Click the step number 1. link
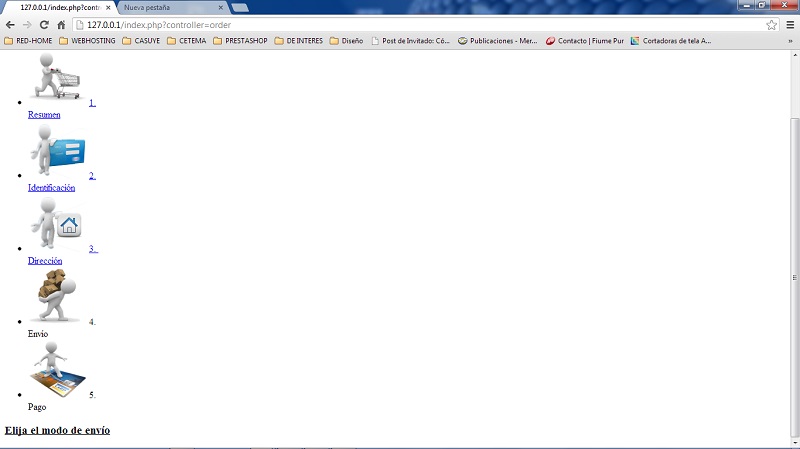Image resolution: width=800 pixels, height=449 pixels. (92, 103)
